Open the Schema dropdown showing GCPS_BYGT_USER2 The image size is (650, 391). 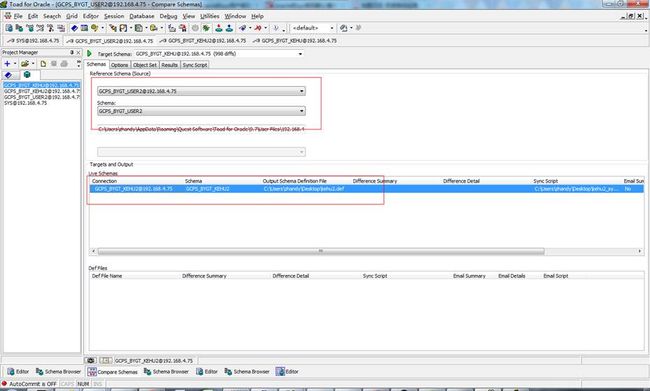[x=201, y=111]
